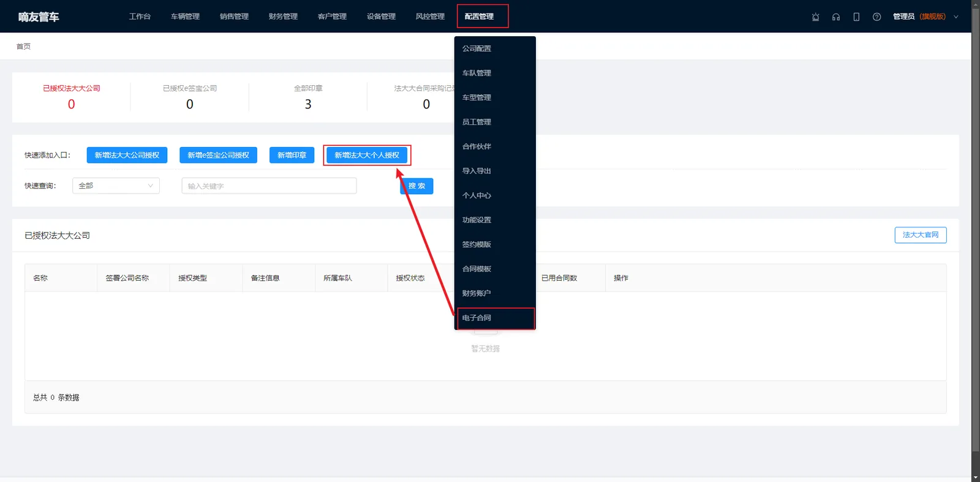Open the 风控管理 menu

tap(430, 17)
